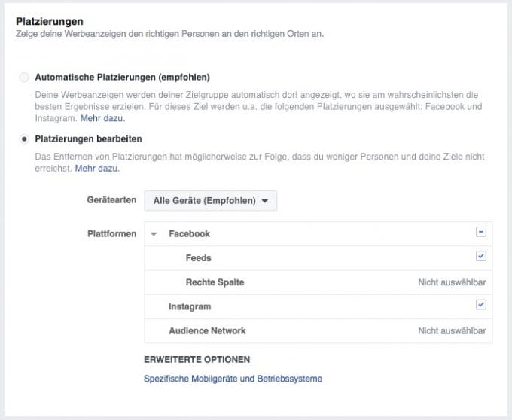Click 'Nicht auswählbar' beside Rechte Spalte

pyautogui.click(x=452, y=282)
